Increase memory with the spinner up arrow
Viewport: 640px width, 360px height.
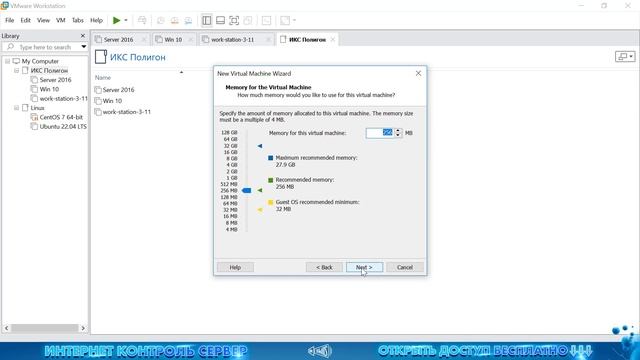pos(398,131)
